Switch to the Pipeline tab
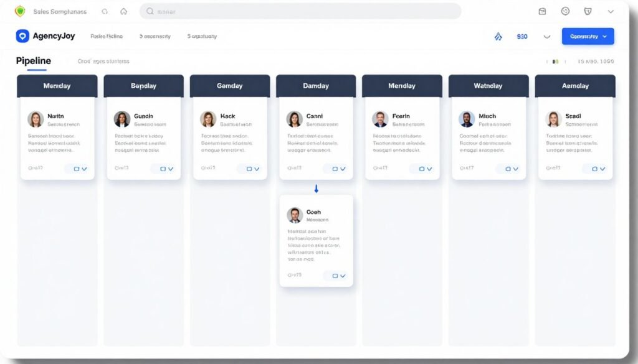638x364 pixels. (x=32, y=61)
